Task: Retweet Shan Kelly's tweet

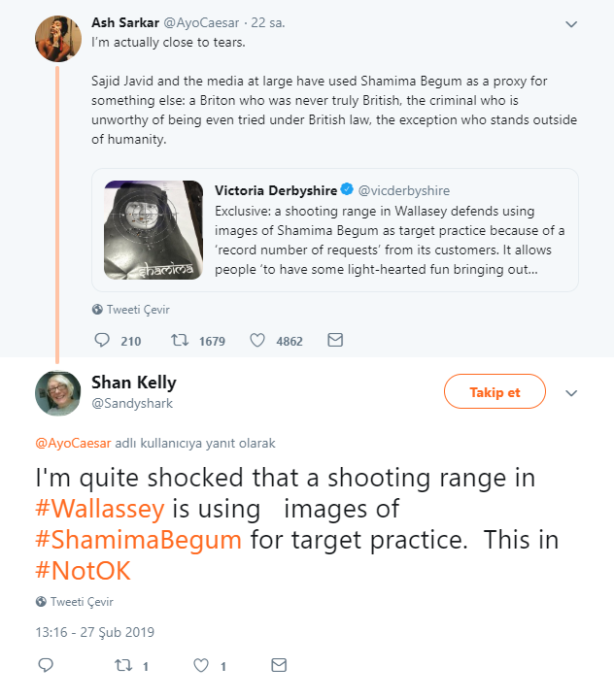Action: (x=123, y=665)
